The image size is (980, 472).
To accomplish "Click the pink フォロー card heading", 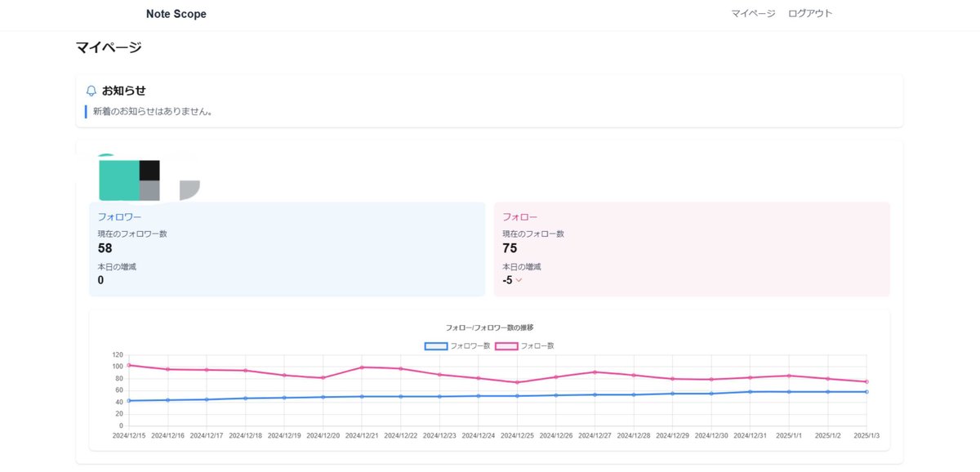I will coord(519,217).
